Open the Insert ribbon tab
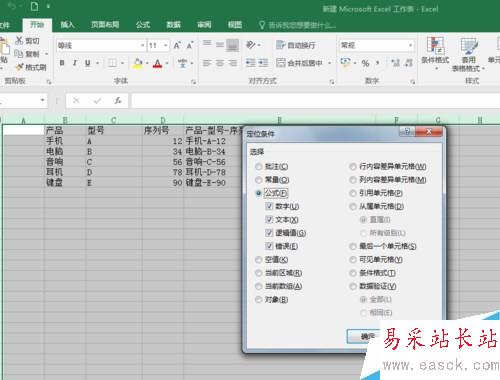 pos(67,24)
